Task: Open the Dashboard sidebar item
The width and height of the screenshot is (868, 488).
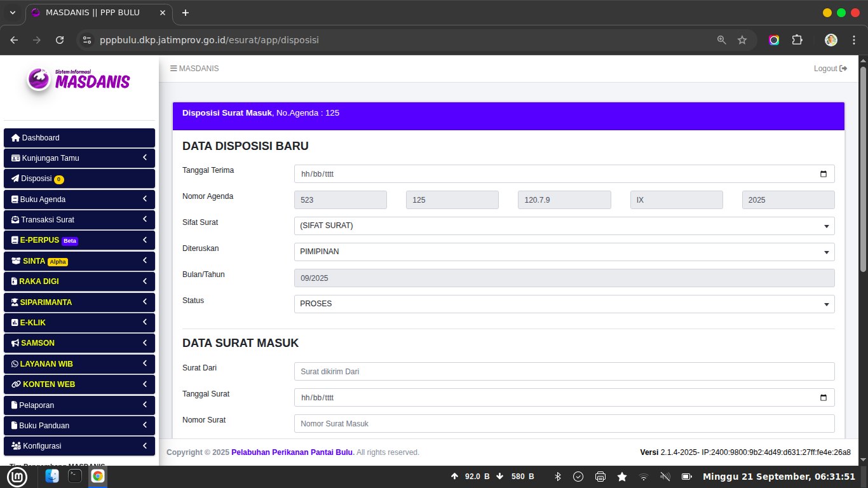Action: tap(79, 138)
